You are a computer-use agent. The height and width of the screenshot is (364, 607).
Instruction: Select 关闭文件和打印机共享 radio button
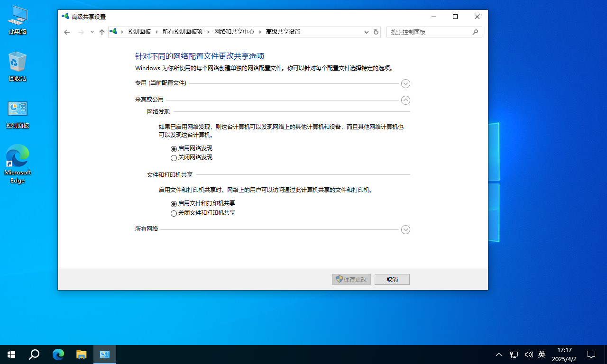(x=174, y=213)
